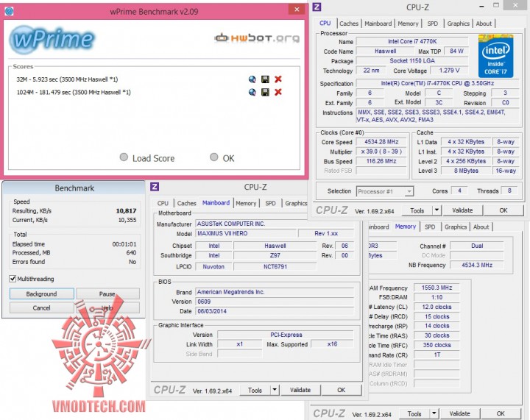Click Tools button in Mainboard window
The width and height of the screenshot is (530, 420).
coord(255,390)
